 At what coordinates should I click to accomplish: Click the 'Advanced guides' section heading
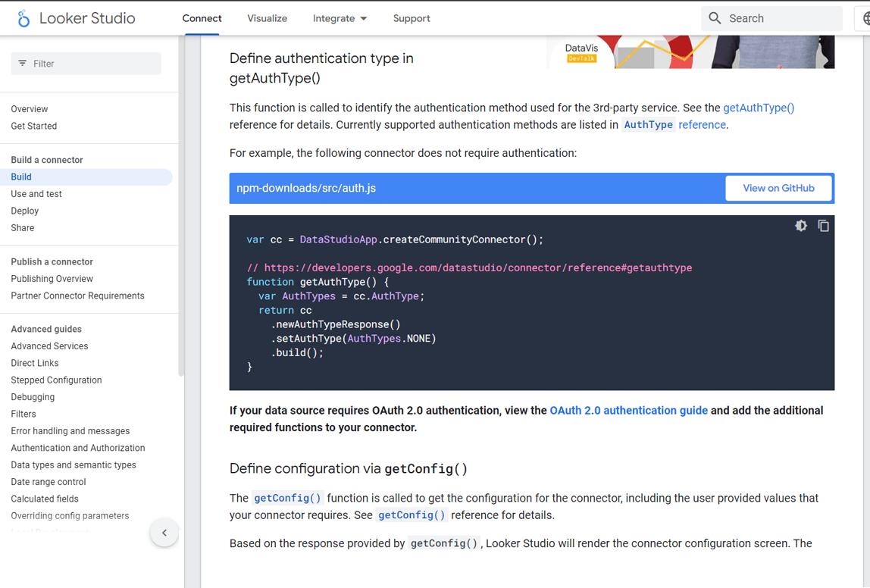click(46, 329)
